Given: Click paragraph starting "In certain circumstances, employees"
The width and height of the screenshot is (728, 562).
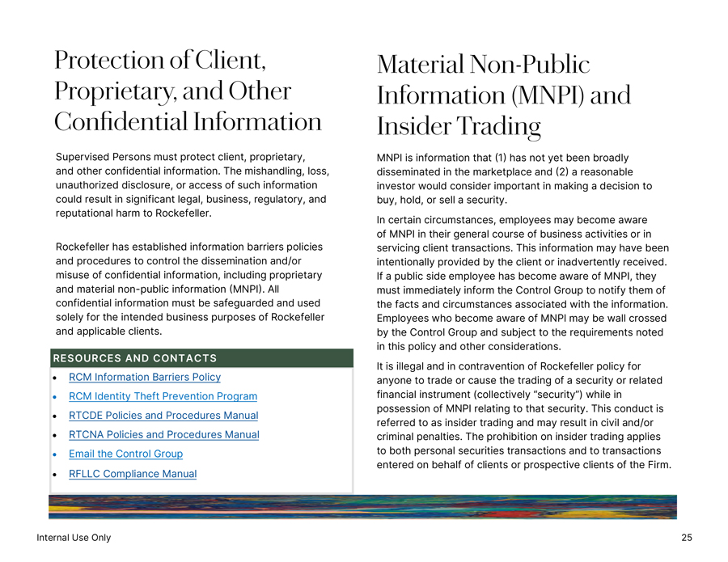Looking at the screenshot, I should pos(523,283).
